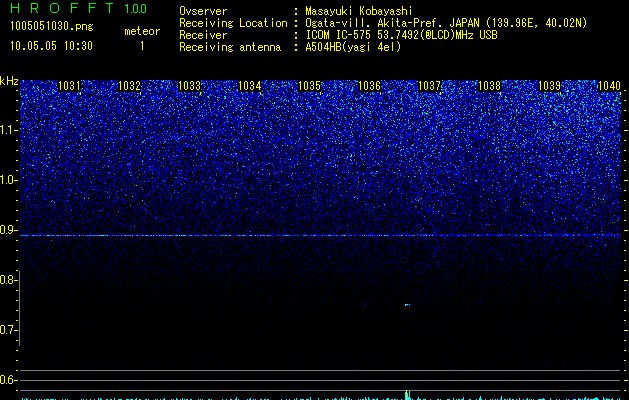The height and width of the screenshot is (400, 629).
Task: Select the meteor label
Action: [142, 31]
